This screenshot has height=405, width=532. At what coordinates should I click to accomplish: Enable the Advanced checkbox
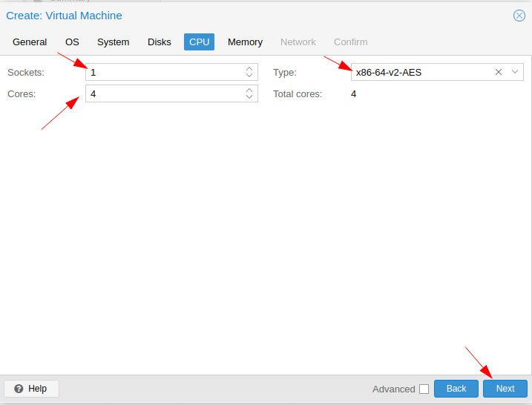[424, 389]
